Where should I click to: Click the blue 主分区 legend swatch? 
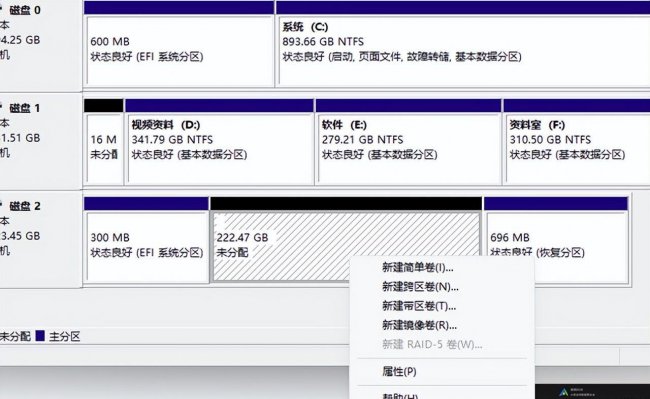coord(40,336)
